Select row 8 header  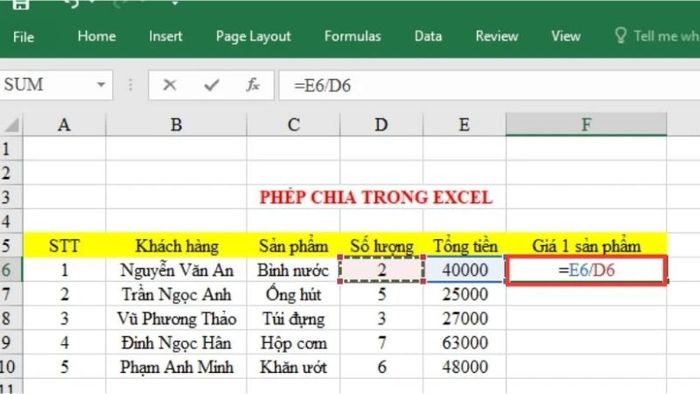click(x=11, y=318)
